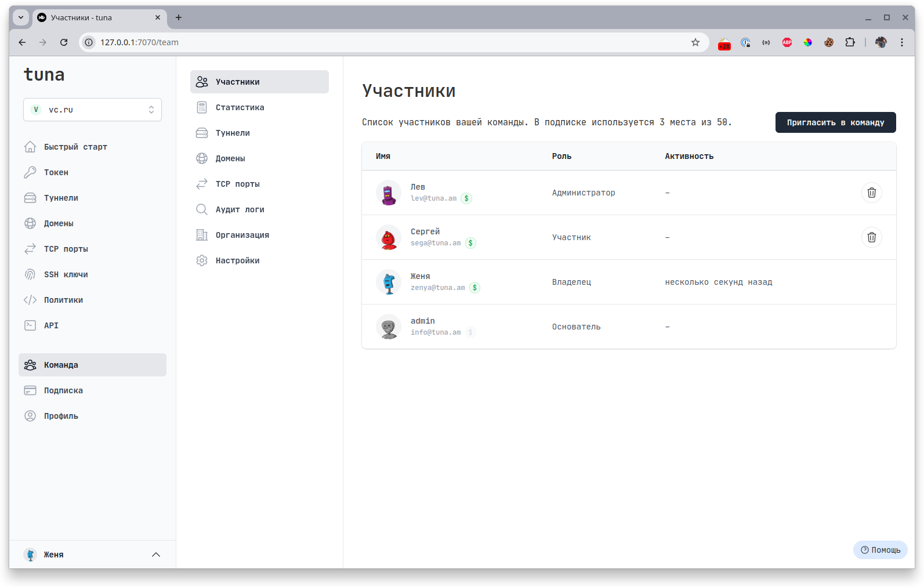Delete member Лев with trash icon
This screenshot has height=587, width=924.
[x=871, y=193]
